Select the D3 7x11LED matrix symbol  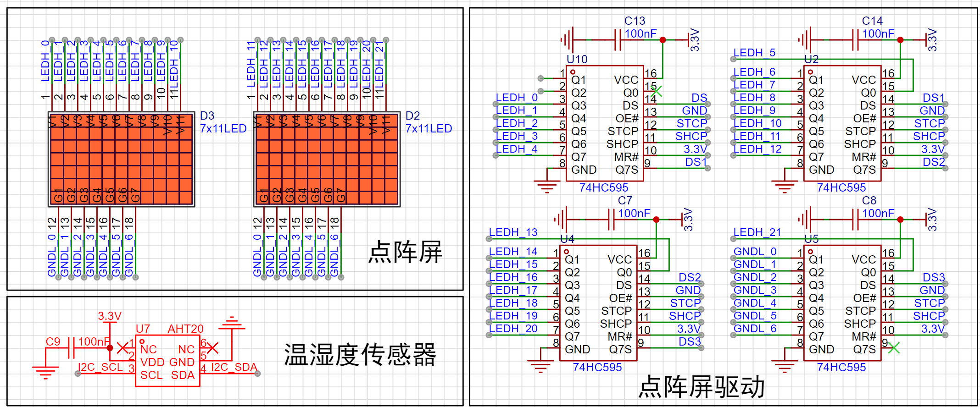coord(122,159)
